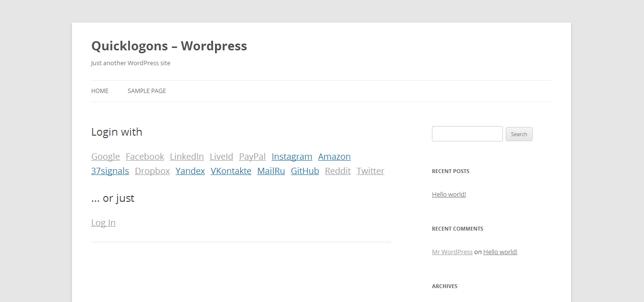
Task: Click the Search button
Action: pos(519,134)
